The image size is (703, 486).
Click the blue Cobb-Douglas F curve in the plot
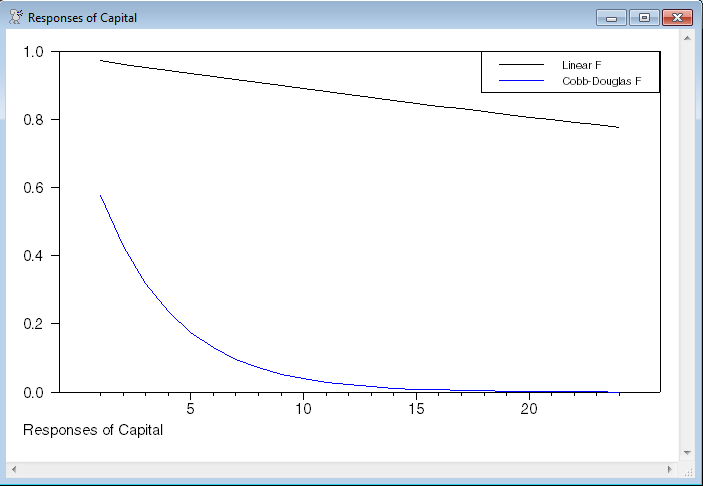(190, 333)
